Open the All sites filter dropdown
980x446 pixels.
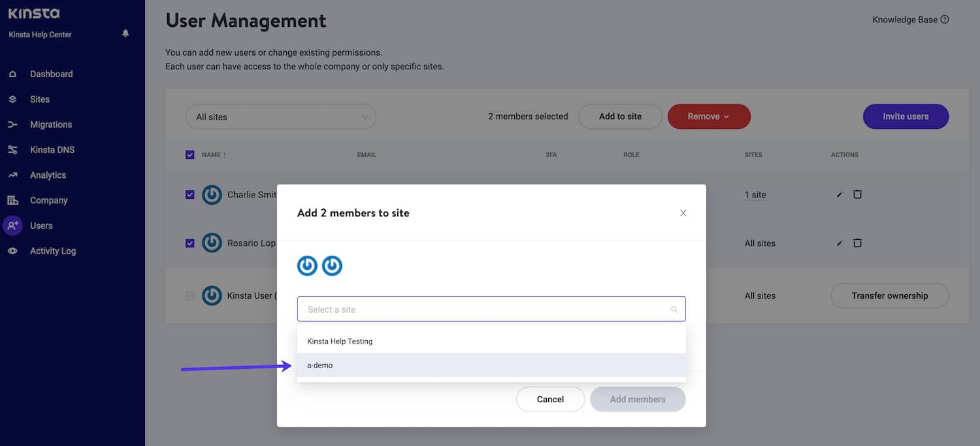click(281, 117)
